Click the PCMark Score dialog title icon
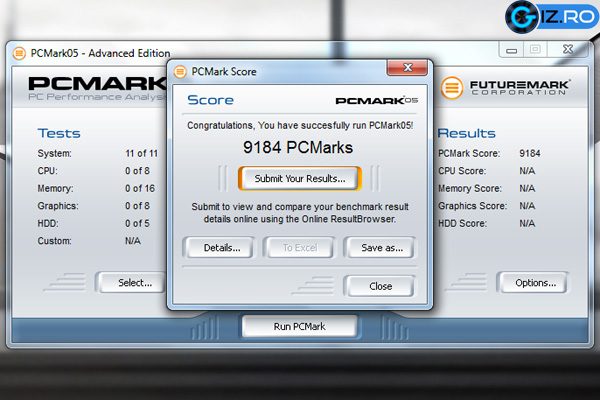Viewport: 600px width, 400px height. 180,72
